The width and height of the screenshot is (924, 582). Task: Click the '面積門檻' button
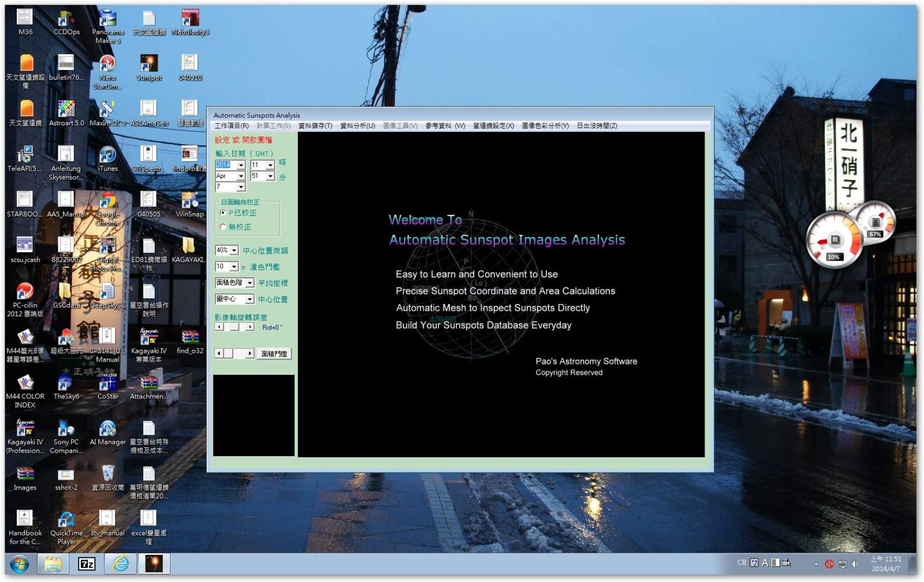pyautogui.click(x=274, y=354)
